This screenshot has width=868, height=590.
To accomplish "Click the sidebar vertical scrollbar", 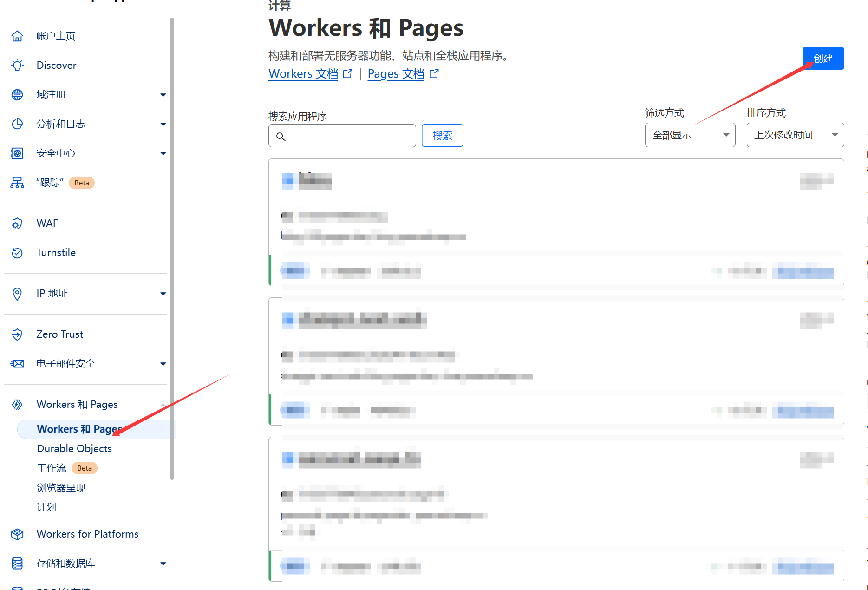I will 172,249.
